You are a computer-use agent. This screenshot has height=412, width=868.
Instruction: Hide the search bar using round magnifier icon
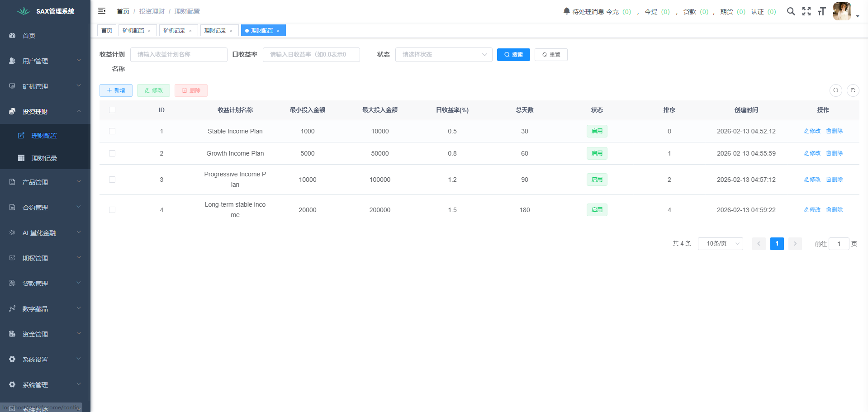(x=835, y=90)
